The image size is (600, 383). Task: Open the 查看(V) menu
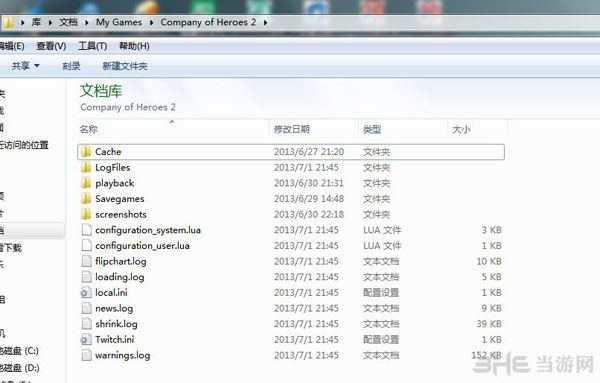click(51, 46)
